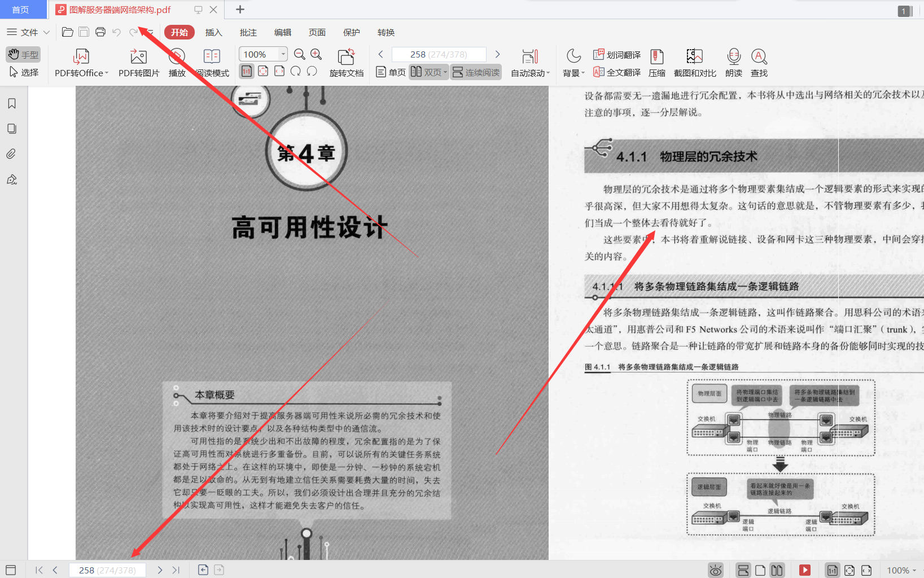
Task: Click red play slideshow button in status bar
Action: 805,570
